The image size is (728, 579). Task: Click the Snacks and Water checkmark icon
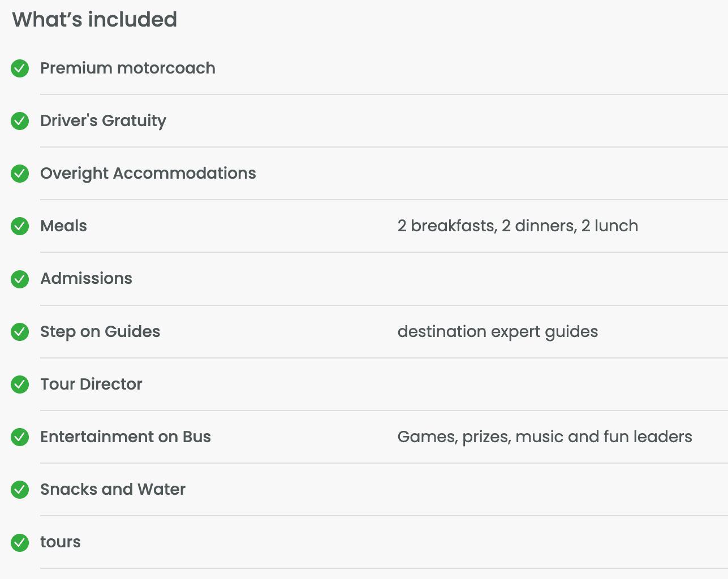pyautogui.click(x=20, y=490)
